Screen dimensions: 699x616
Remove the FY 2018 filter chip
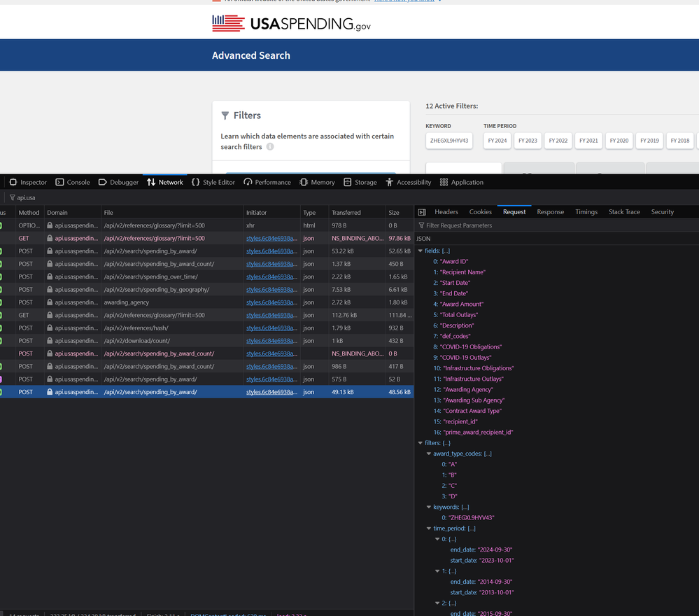pos(680,141)
